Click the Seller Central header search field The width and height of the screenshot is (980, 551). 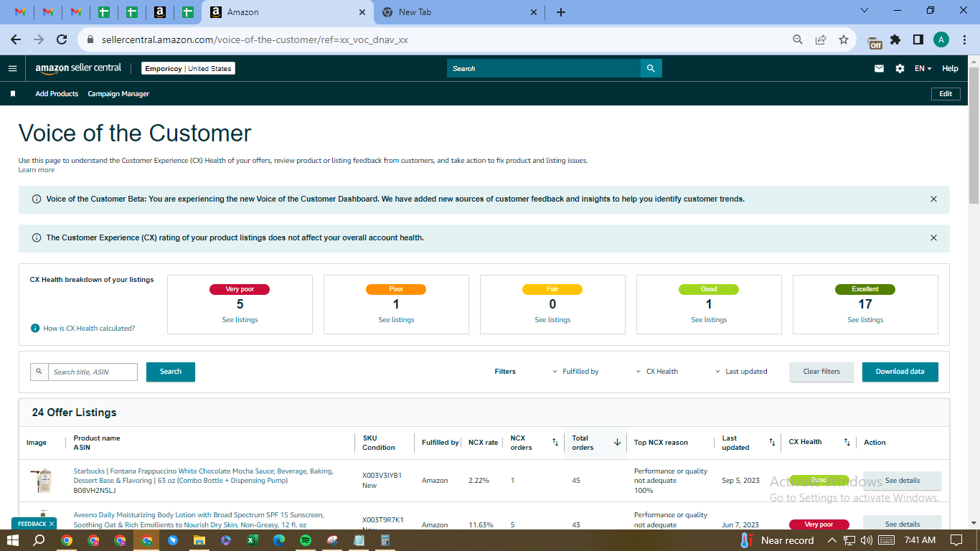[544, 68]
